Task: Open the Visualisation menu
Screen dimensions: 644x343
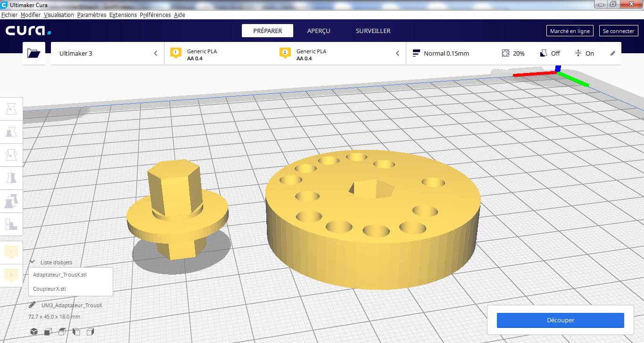Action: [59, 15]
